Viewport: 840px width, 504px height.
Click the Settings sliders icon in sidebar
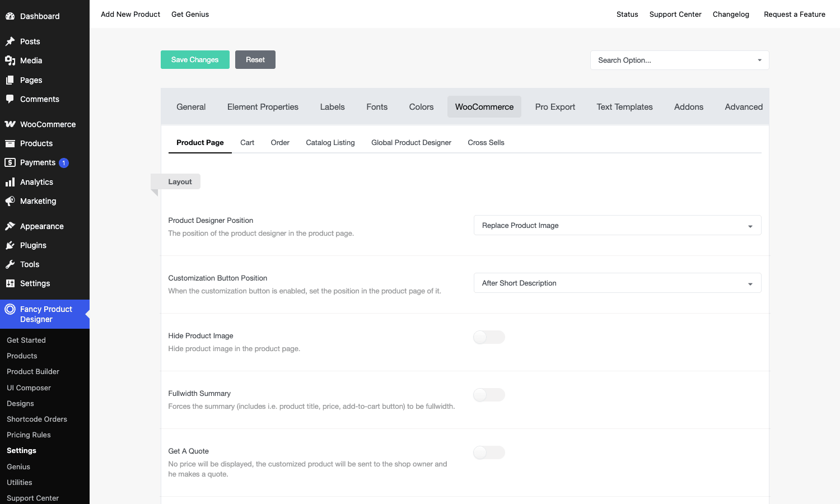click(x=10, y=283)
